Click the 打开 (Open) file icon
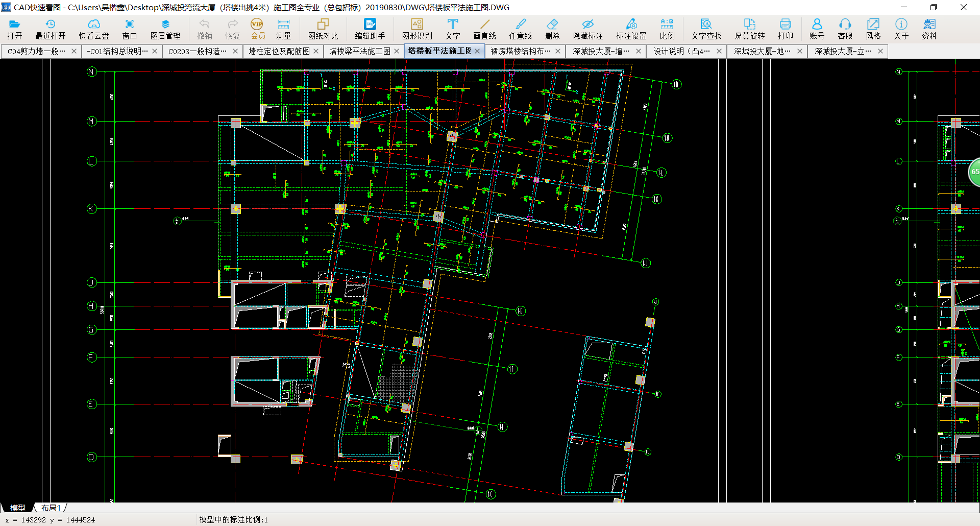This screenshot has width=980, height=526. point(15,29)
